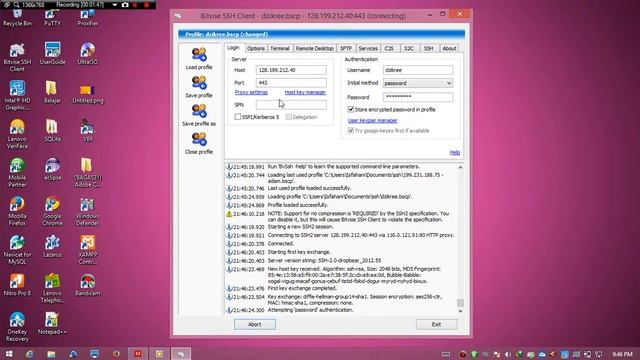Click the Abort button
The height and width of the screenshot is (360, 640).
[255, 324]
